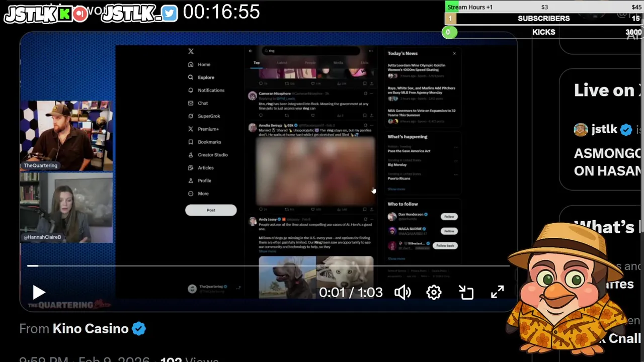Switch to the Lists search tab
644x362 pixels.
pos(364,63)
